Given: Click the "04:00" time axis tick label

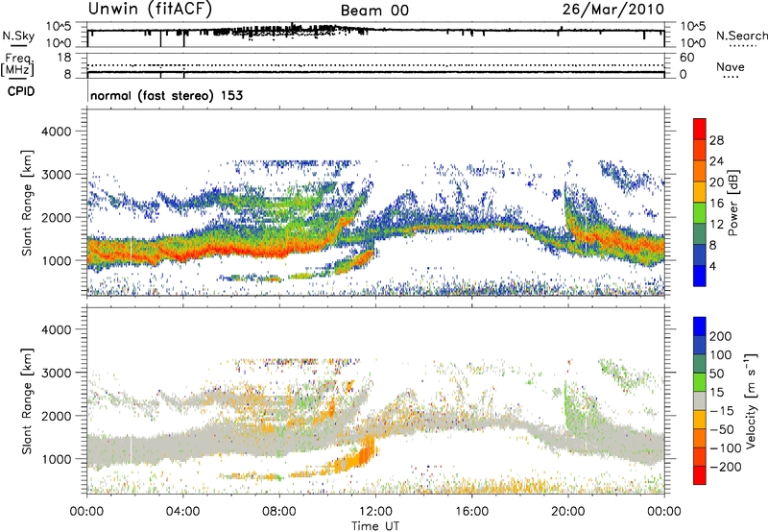Looking at the screenshot, I should (x=183, y=512).
